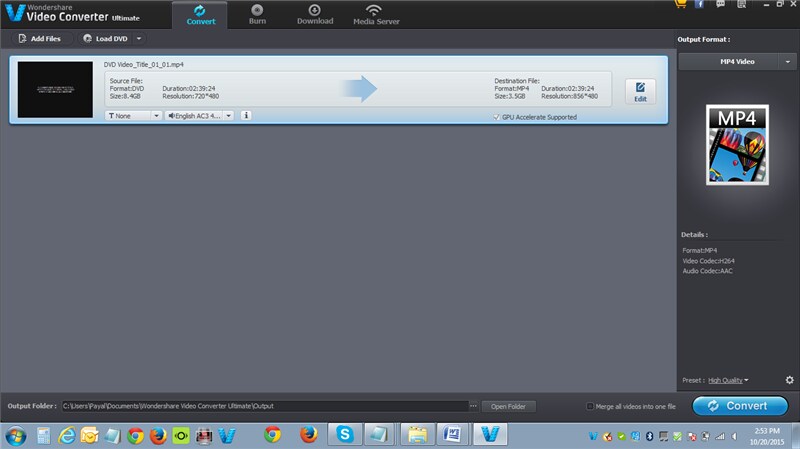Click the register/menu icon in title bar
The height and width of the screenshot is (449, 800).
[x=741, y=4]
